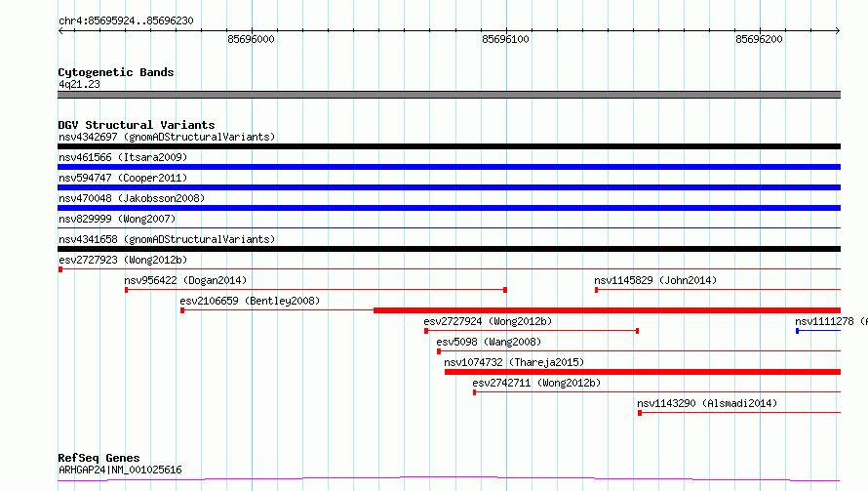Screen dimensions: 868x491
Task: Select variant label esv2106659 (Bentley2008)
Action: point(250,301)
